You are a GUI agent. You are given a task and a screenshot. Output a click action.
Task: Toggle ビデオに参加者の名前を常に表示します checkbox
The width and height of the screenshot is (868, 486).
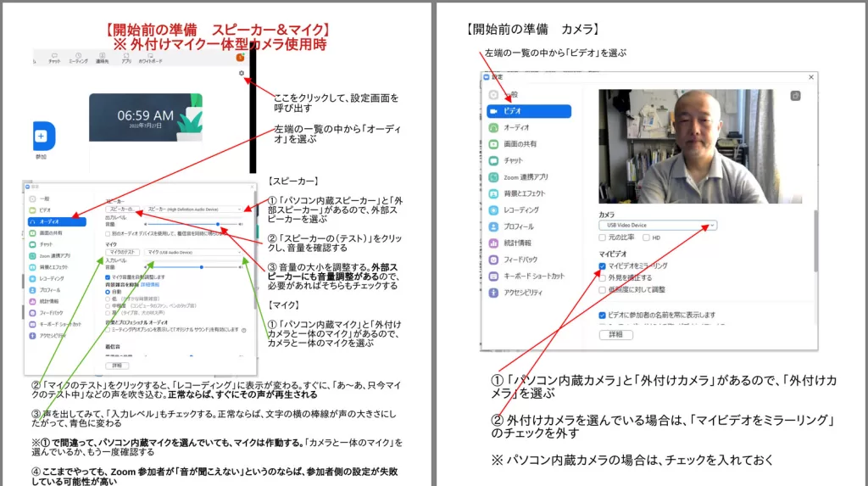tap(603, 316)
